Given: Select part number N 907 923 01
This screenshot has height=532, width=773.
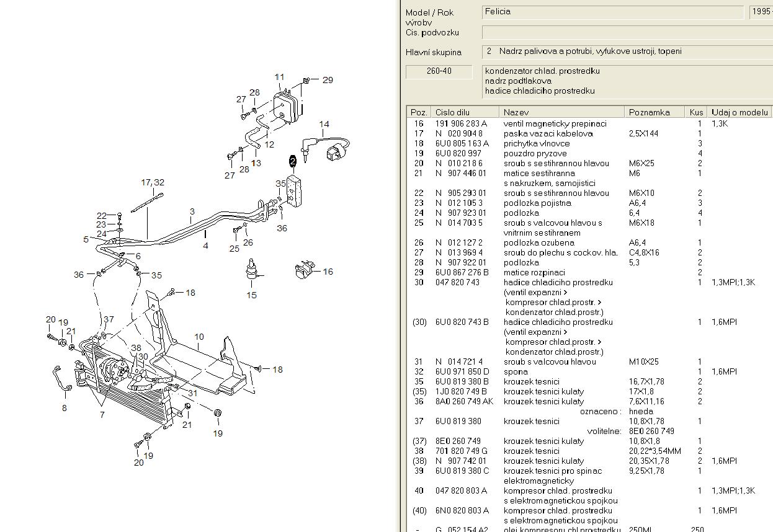Looking at the screenshot, I should pyautogui.click(x=461, y=213).
